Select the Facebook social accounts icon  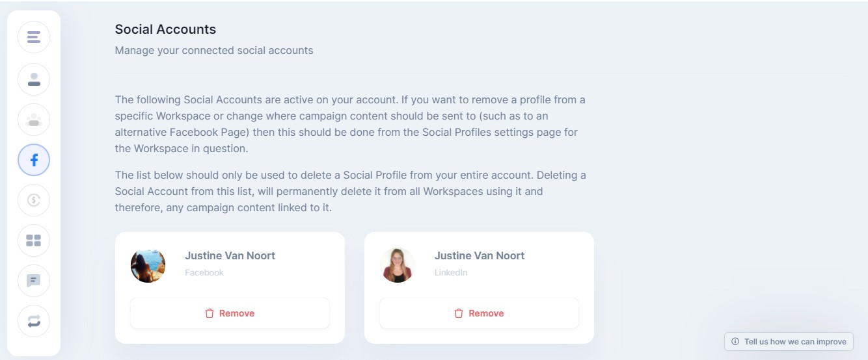(x=34, y=160)
